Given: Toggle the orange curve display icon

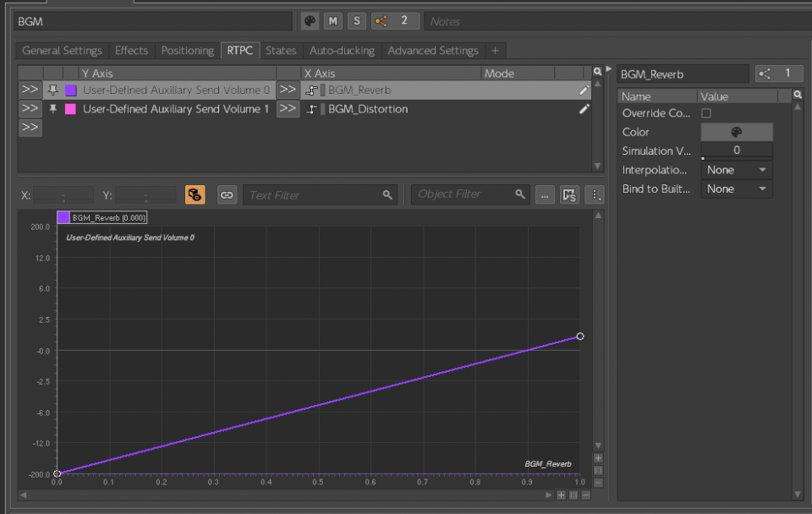Looking at the screenshot, I should pyautogui.click(x=195, y=195).
